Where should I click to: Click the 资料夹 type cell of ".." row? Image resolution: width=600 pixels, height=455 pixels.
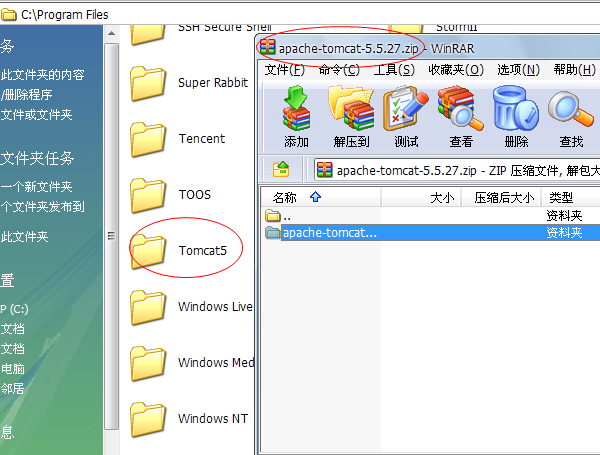tap(564, 216)
